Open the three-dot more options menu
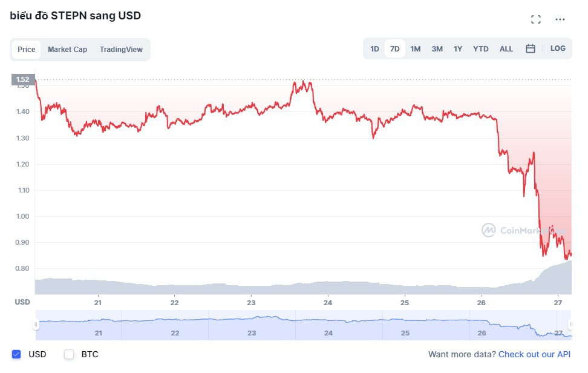 point(560,19)
